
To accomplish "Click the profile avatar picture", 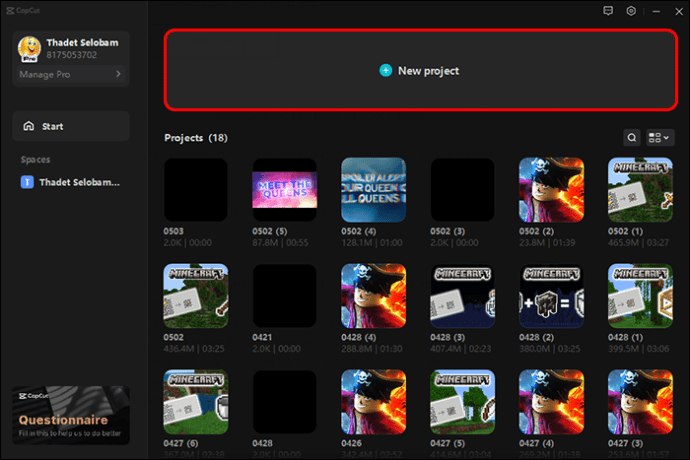I will (x=29, y=49).
